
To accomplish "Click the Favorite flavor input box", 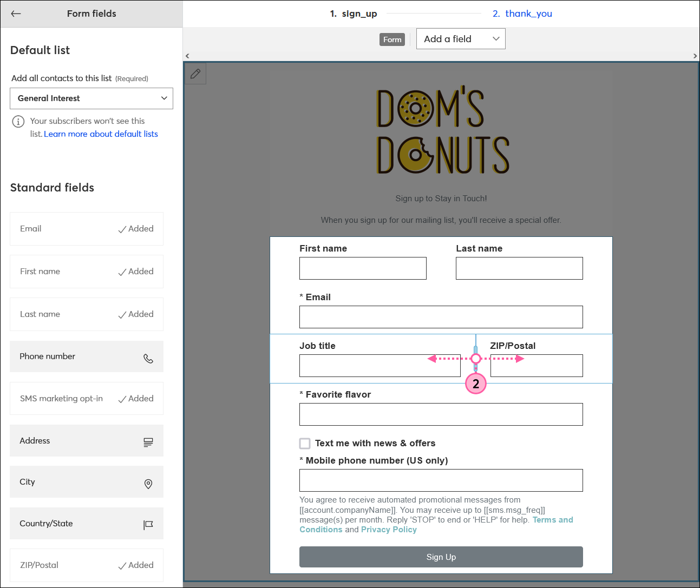I will (441, 414).
